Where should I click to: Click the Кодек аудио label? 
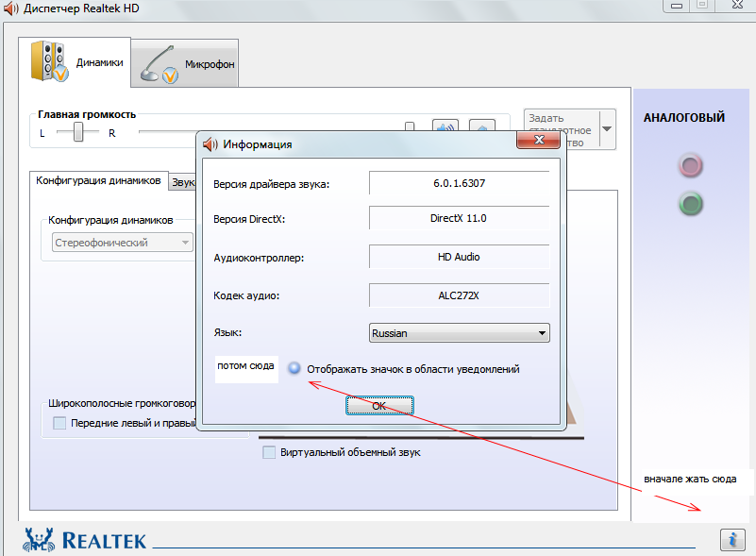246,295
